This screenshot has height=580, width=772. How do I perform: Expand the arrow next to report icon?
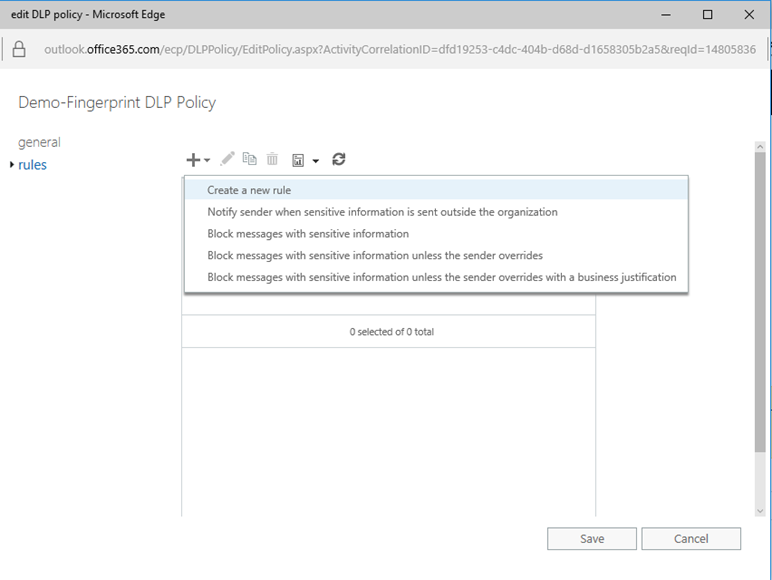pyautogui.click(x=316, y=161)
